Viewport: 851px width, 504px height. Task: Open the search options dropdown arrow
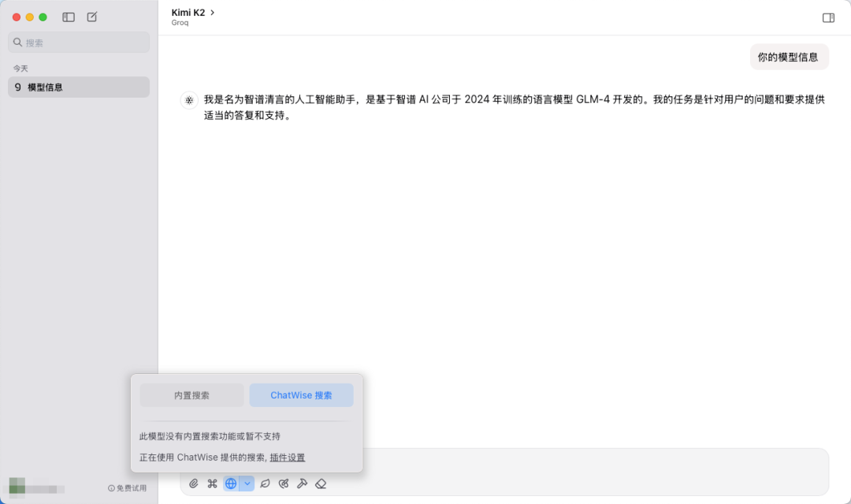click(247, 484)
